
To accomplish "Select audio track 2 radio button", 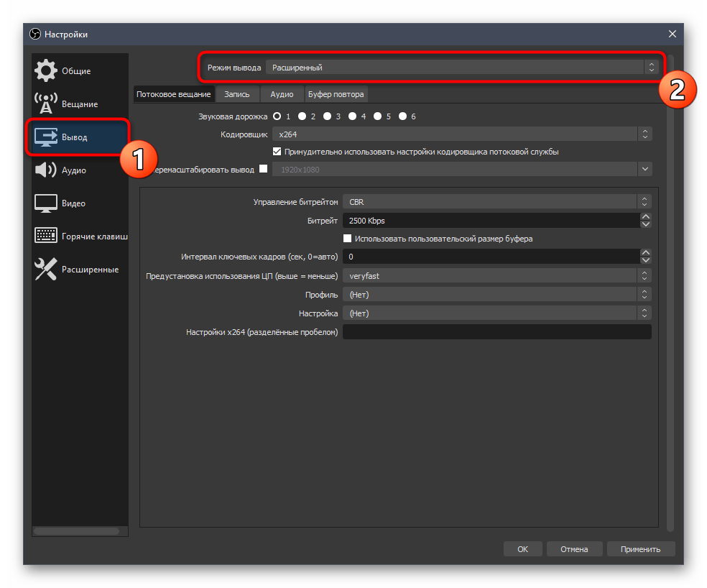I will pyautogui.click(x=302, y=116).
